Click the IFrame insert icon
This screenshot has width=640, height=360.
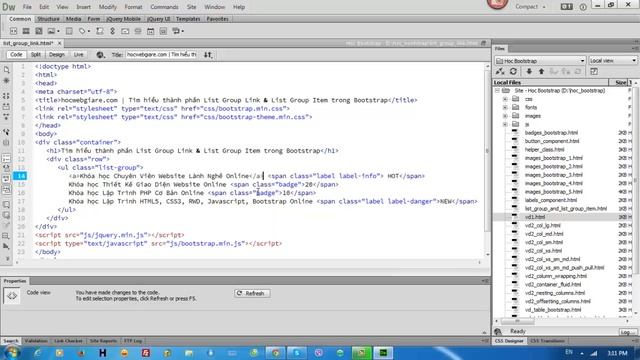163,31
